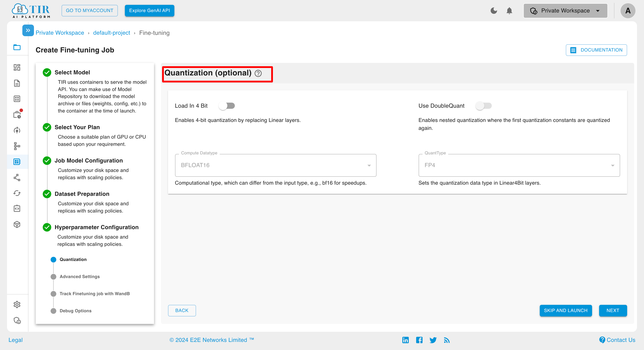
Task: Open the settings gear in sidebar
Action: point(17,304)
